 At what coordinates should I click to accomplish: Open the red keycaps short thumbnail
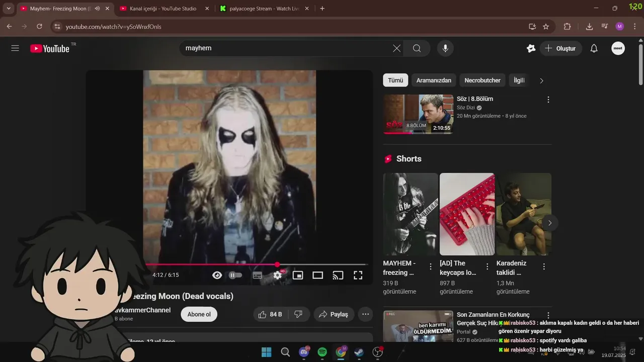point(467,214)
